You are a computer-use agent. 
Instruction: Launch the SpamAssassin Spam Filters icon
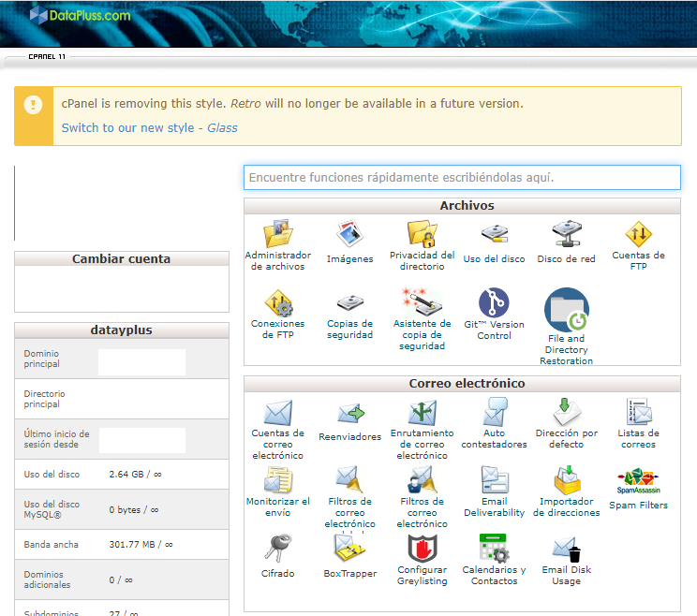638,482
